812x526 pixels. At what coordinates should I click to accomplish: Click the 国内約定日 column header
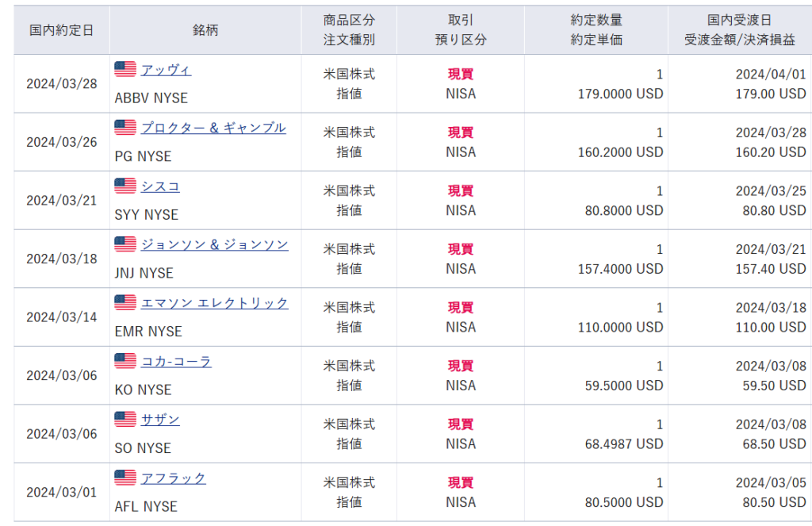(61, 30)
